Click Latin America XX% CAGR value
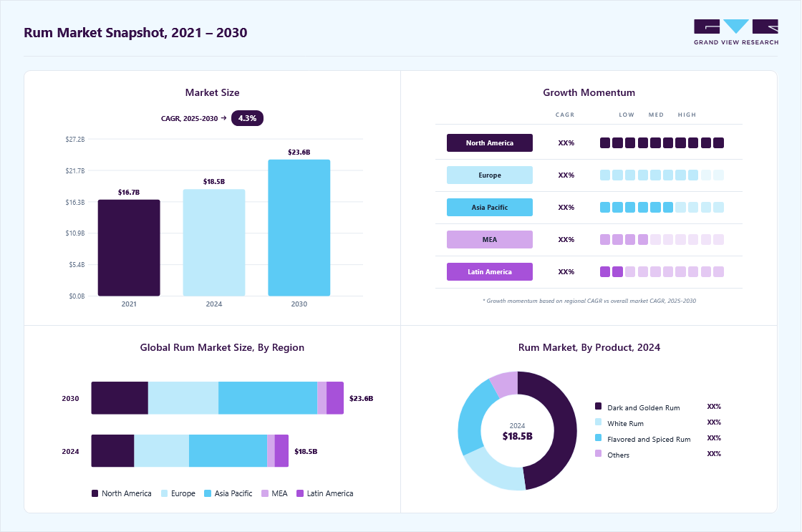The width and height of the screenshot is (802, 532). [x=566, y=272]
